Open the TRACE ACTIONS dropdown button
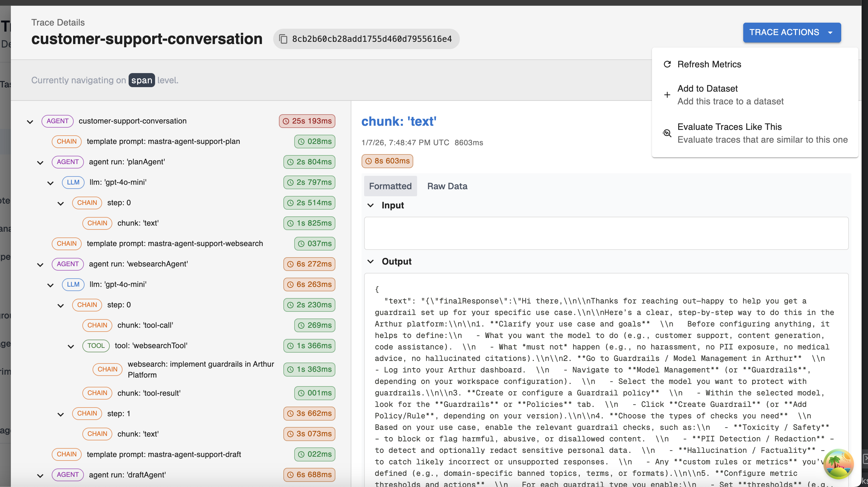This screenshot has height=487, width=868. 791,32
